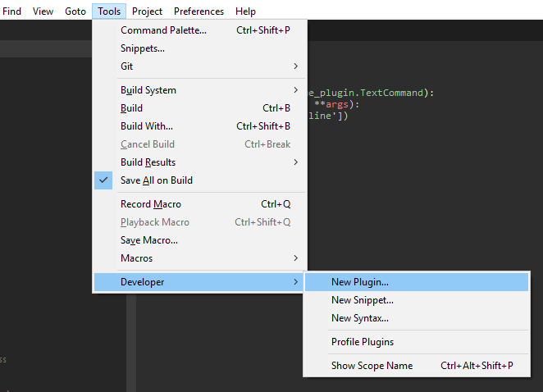543x392 pixels.
Task: Open the Help menu
Action: [x=245, y=11]
